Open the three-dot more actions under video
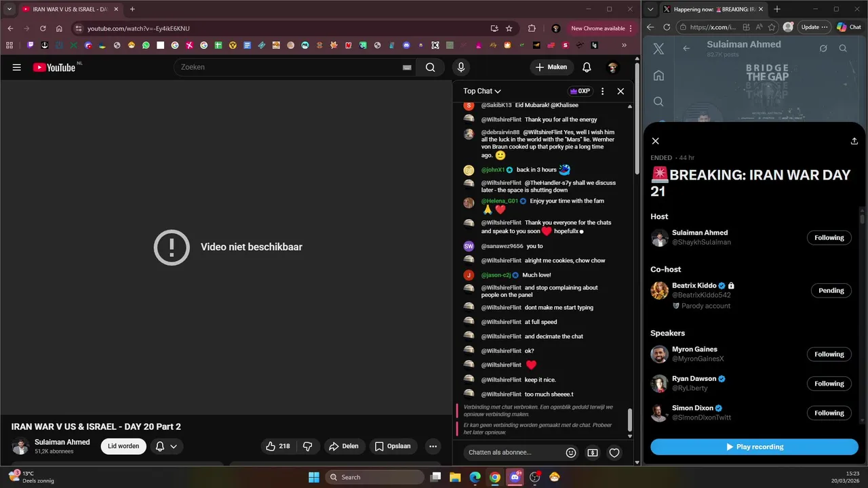The height and width of the screenshot is (488, 868). pos(433,446)
